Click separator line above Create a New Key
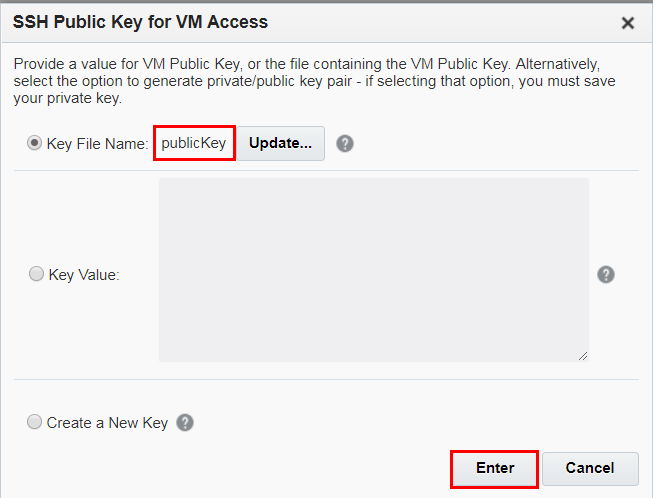The image size is (653, 498). pyautogui.click(x=326, y=380)
